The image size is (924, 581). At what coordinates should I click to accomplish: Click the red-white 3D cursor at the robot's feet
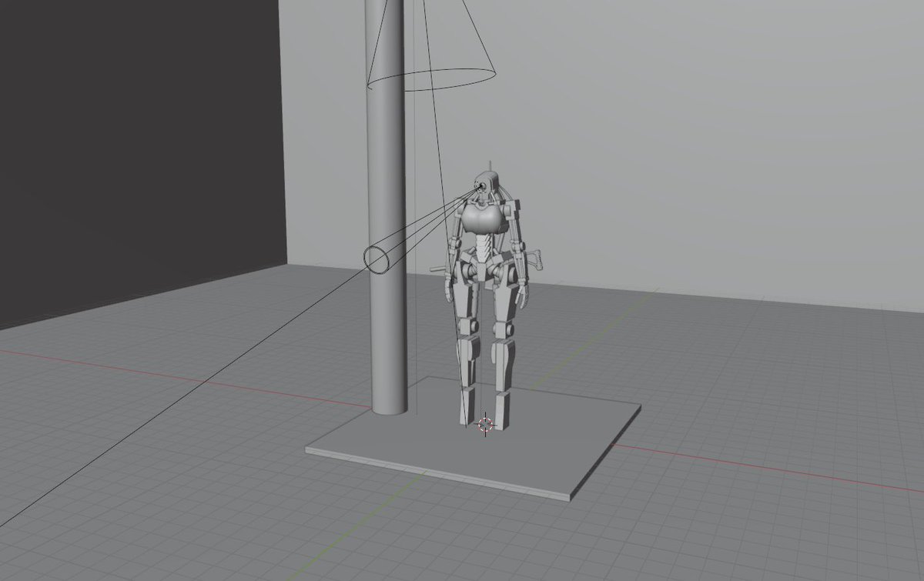485,425
